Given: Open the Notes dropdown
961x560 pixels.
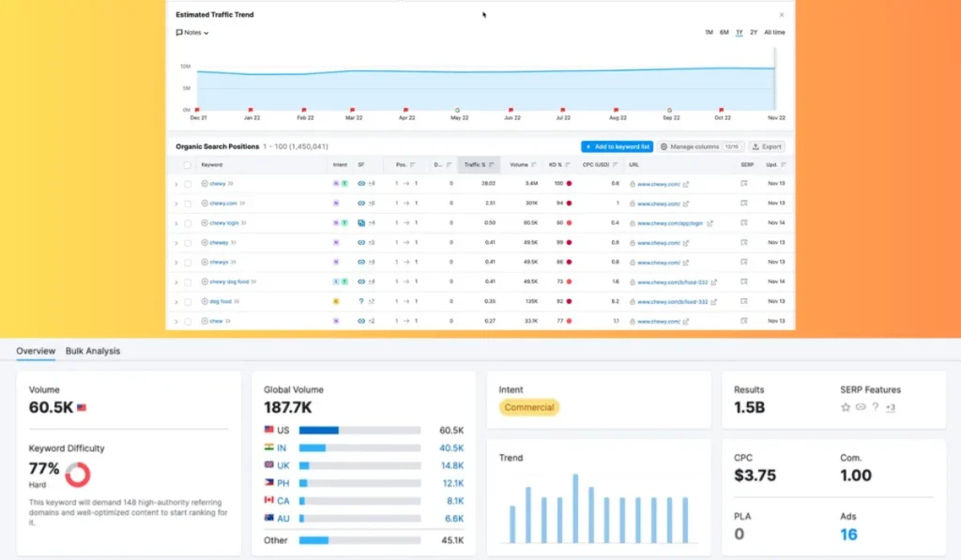Looking at the screenshot, I should point(192,33).
